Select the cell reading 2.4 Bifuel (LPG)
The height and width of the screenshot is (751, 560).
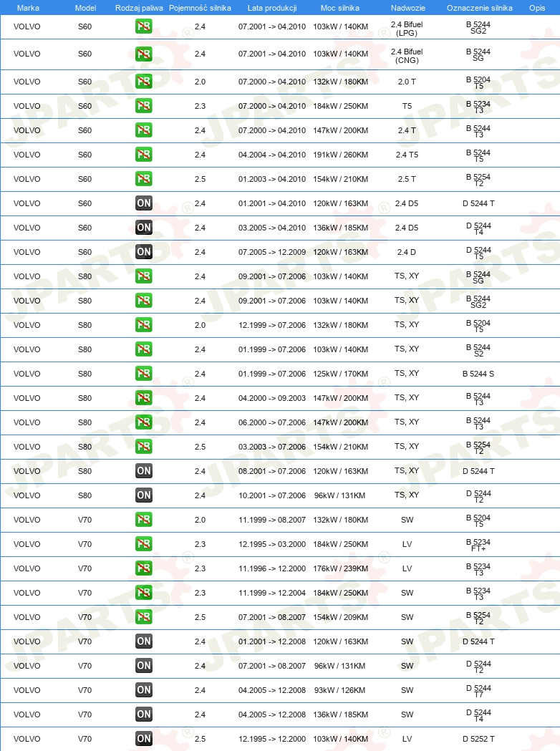coord(407,29)
